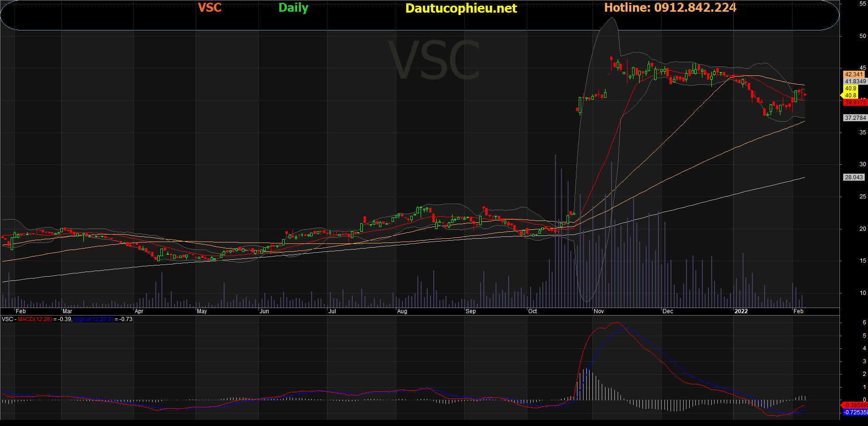The height and width of the screenshot is (426, 868).
Task: Open the Dautucophieu.net website link
Action: 461,8
